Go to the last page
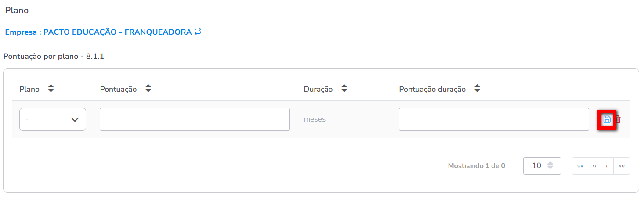 pyautogui.click(x=622, y=166)
